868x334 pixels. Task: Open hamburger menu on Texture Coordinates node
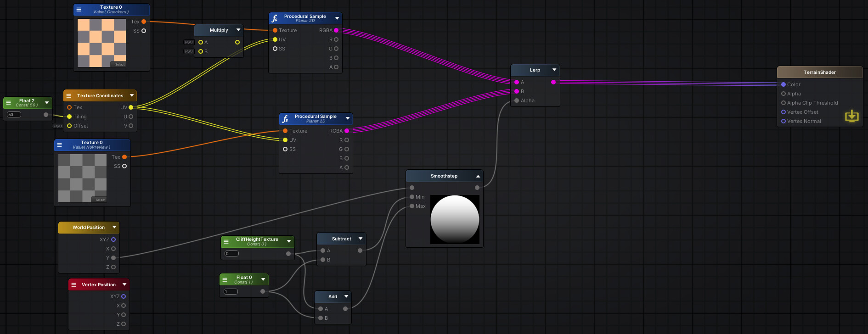pos(68,95)
